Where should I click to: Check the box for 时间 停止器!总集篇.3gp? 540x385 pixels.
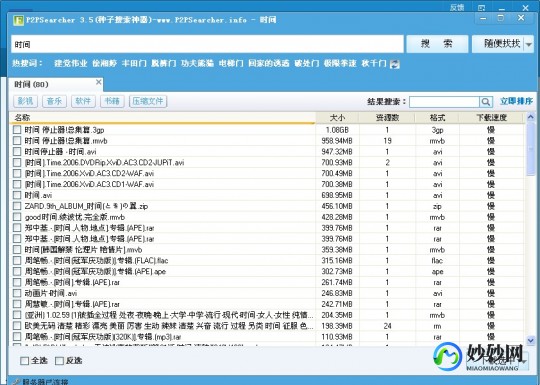(x=17, y=129)
